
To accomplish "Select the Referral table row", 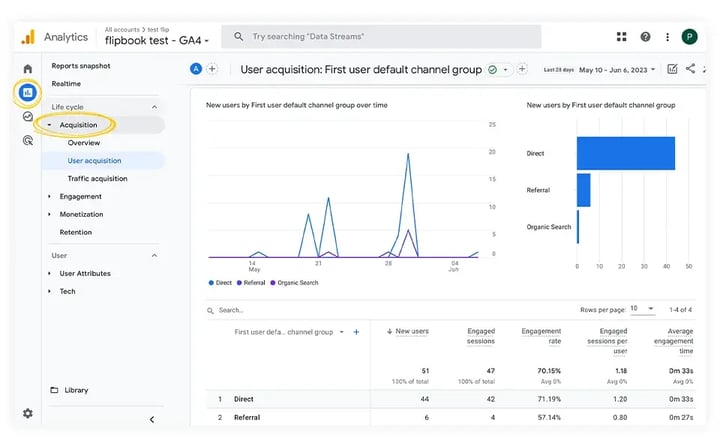I will click(450, 418).
